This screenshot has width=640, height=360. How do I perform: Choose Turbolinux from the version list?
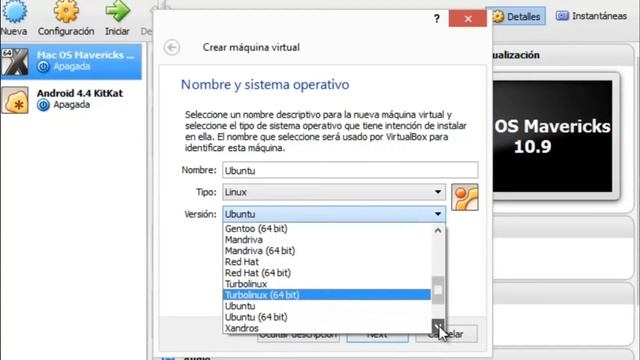click(327, 284)
